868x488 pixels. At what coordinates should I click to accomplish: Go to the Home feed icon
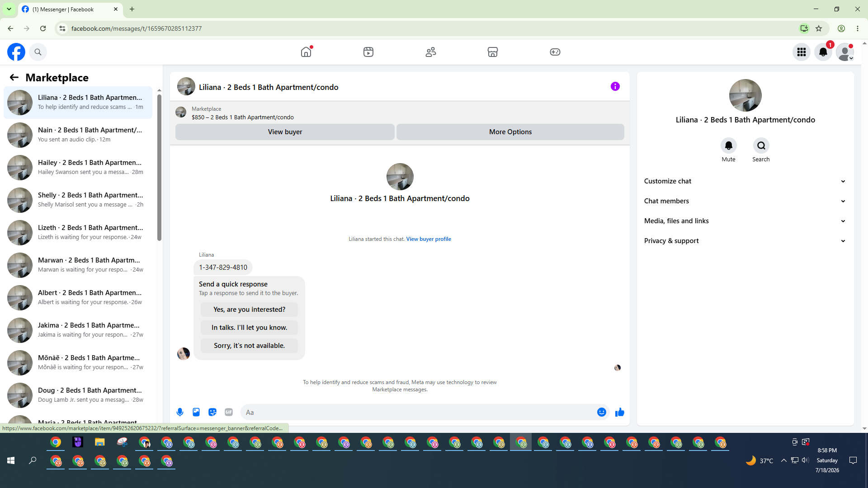pyautogui.click(x=306, y=52)
